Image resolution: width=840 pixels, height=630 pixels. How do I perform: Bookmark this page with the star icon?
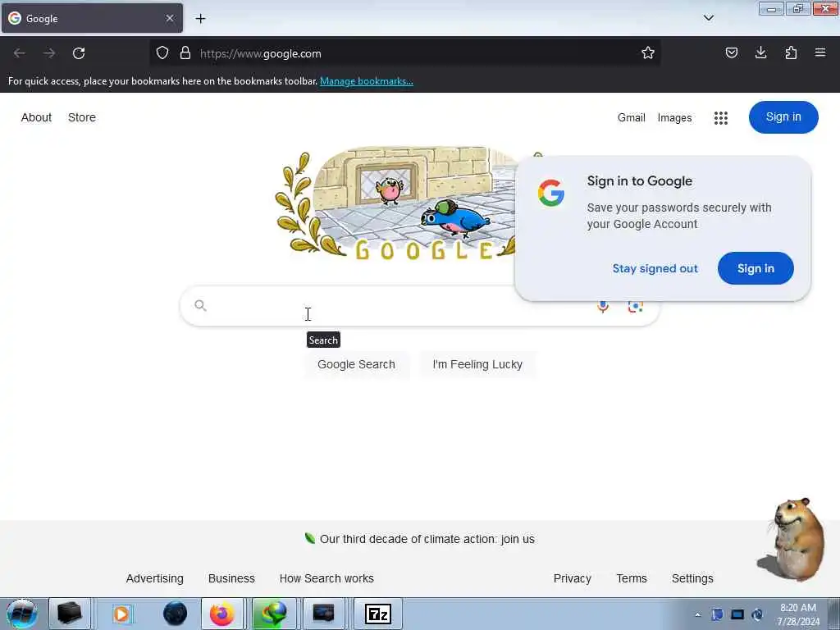(x=648, y=53)
